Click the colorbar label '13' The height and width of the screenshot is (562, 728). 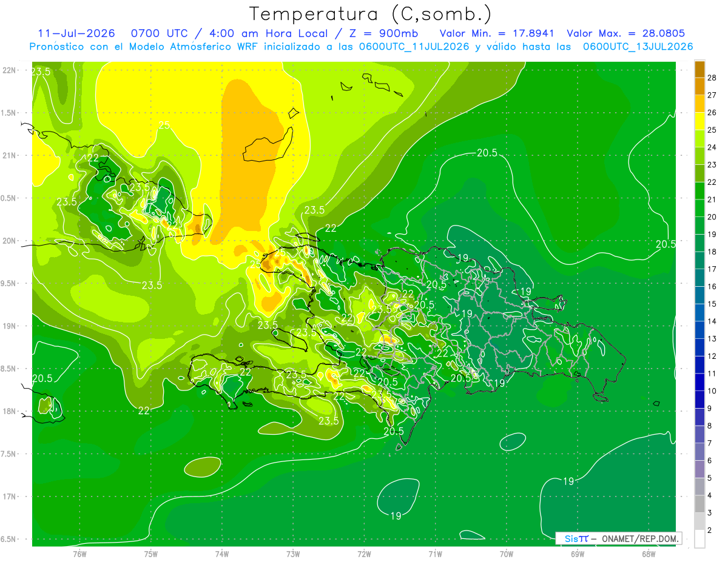[x=712, y=338]
